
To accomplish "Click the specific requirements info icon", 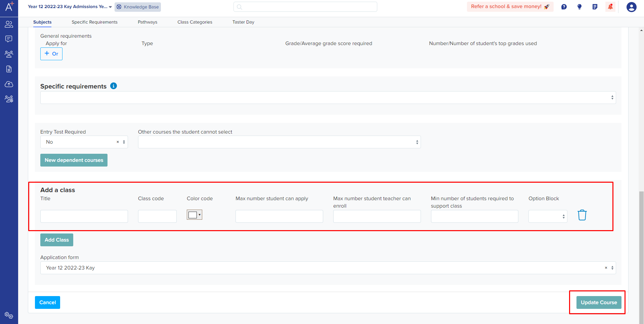I will (x=114, y=86).
